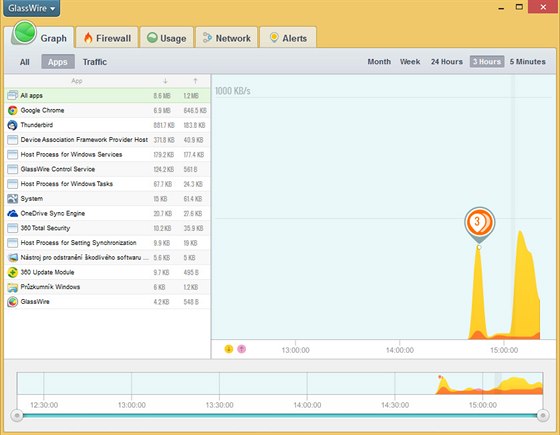The height and width of the screenshot is (435, 560).
Task: Open the Usage tab
Action: 167,38
